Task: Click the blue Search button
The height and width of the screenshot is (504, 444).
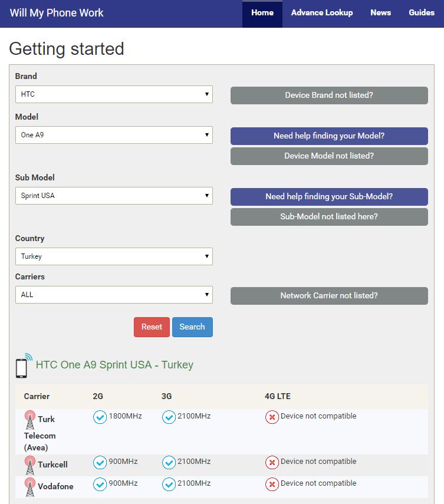Action: pos(192,327)
